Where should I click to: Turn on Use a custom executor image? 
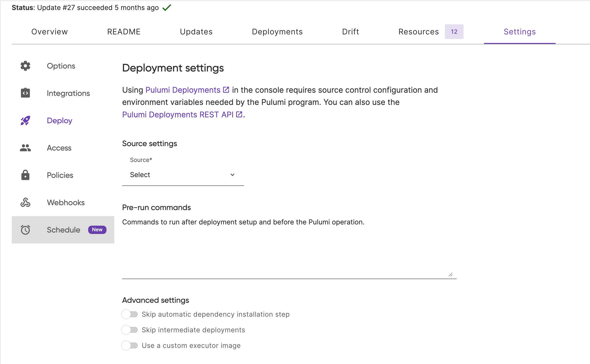pos(130,345)
